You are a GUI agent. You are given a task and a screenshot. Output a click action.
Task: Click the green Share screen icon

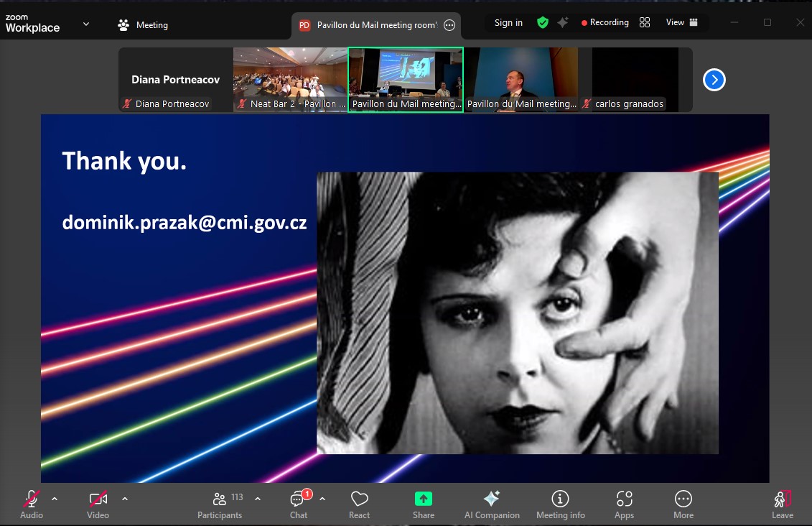[x=424, y=499]
